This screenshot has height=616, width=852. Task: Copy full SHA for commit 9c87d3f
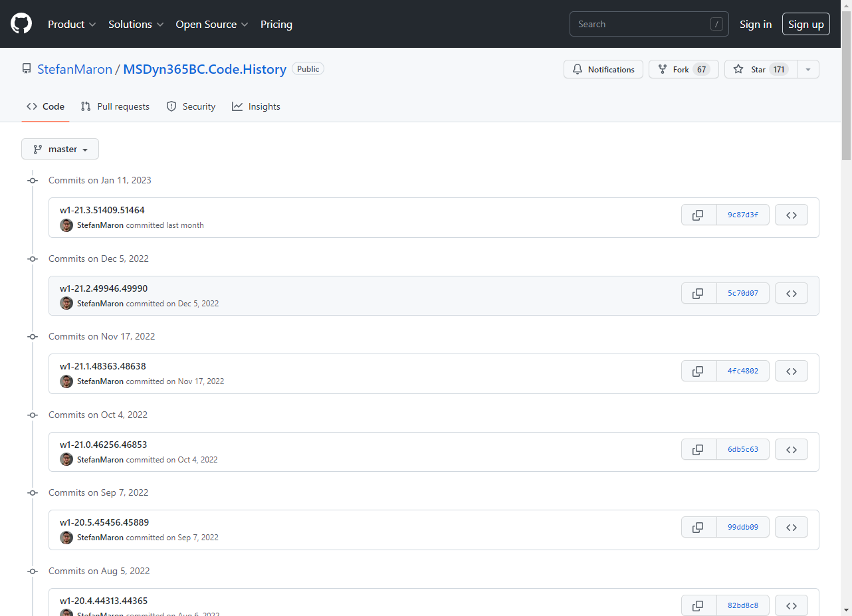698,215
